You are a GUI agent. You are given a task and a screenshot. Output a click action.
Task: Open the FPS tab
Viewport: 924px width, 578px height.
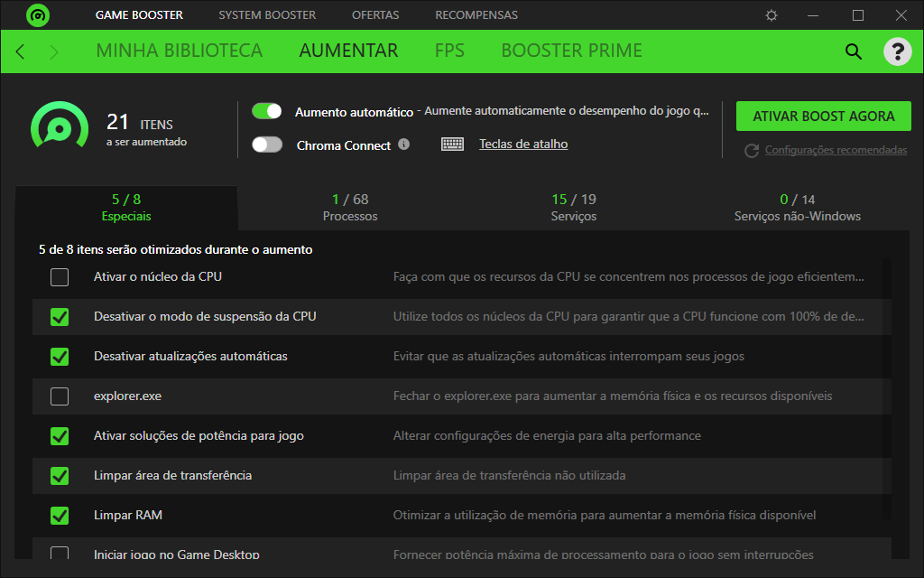point(449,51)
